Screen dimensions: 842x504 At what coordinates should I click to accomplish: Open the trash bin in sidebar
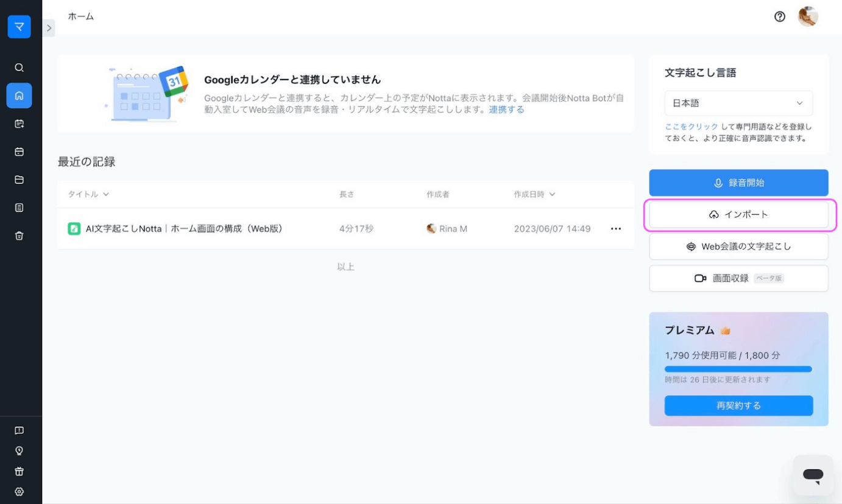(x=19, y=236)
